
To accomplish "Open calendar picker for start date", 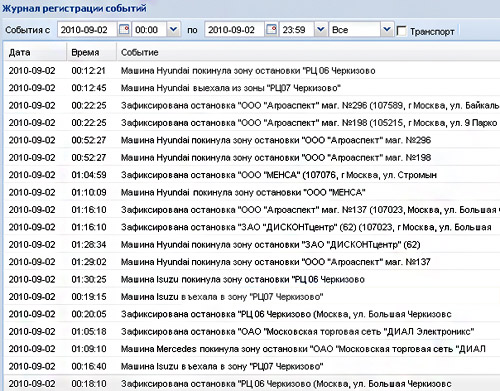I will [124, 30].
